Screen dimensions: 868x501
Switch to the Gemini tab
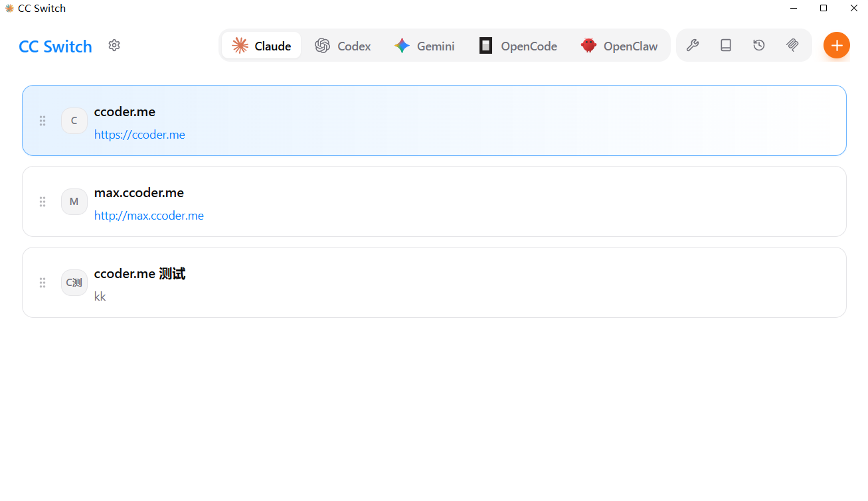point(424,46)
